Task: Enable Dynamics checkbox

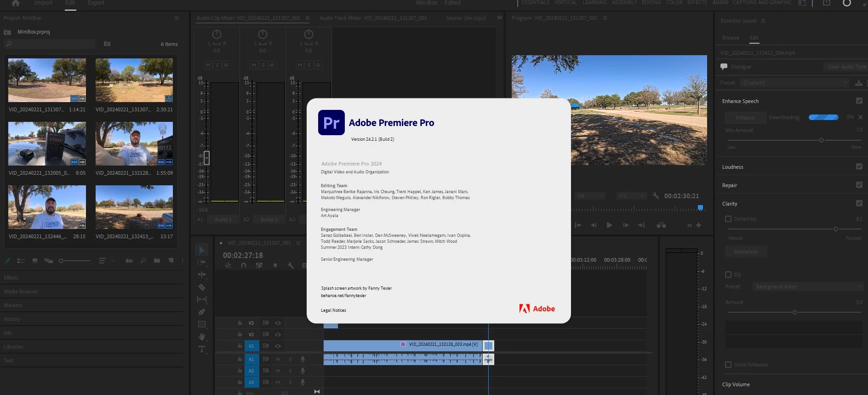Action: pos(728,219)
